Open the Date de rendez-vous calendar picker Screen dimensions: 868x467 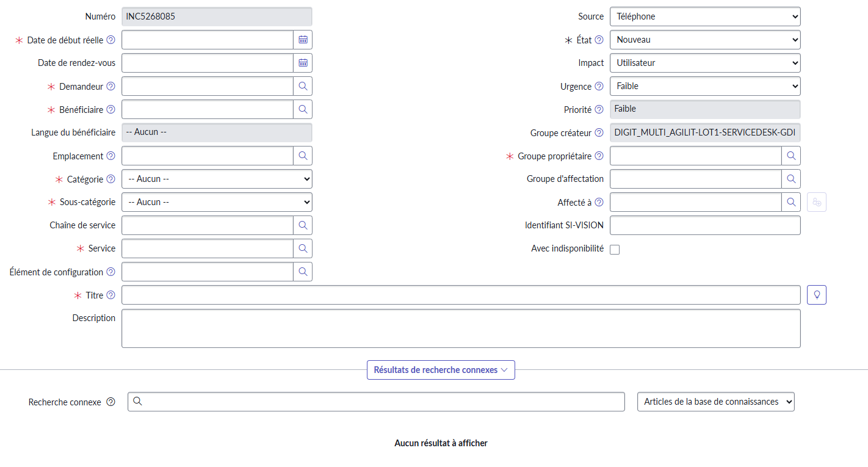pos(303,63)
